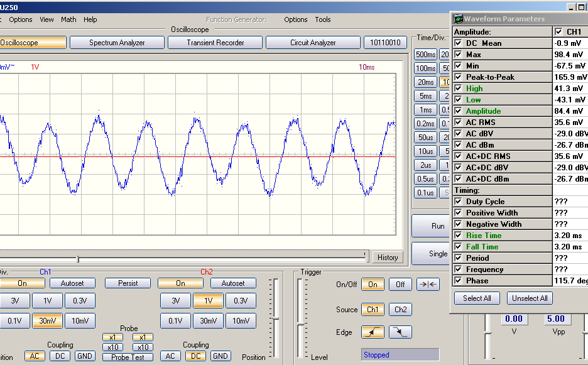Click the horizontal history slider handle
588x365 pixels.
tap(78, 258)
